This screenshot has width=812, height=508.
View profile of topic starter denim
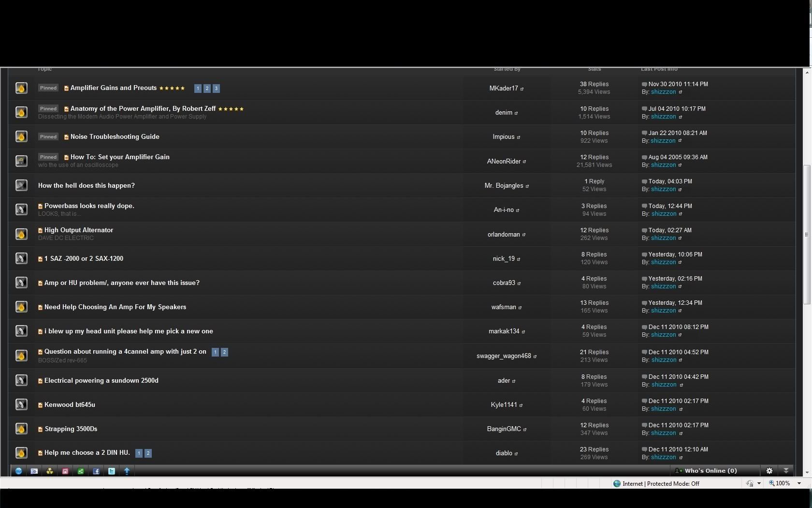click(x=504, y=112)
